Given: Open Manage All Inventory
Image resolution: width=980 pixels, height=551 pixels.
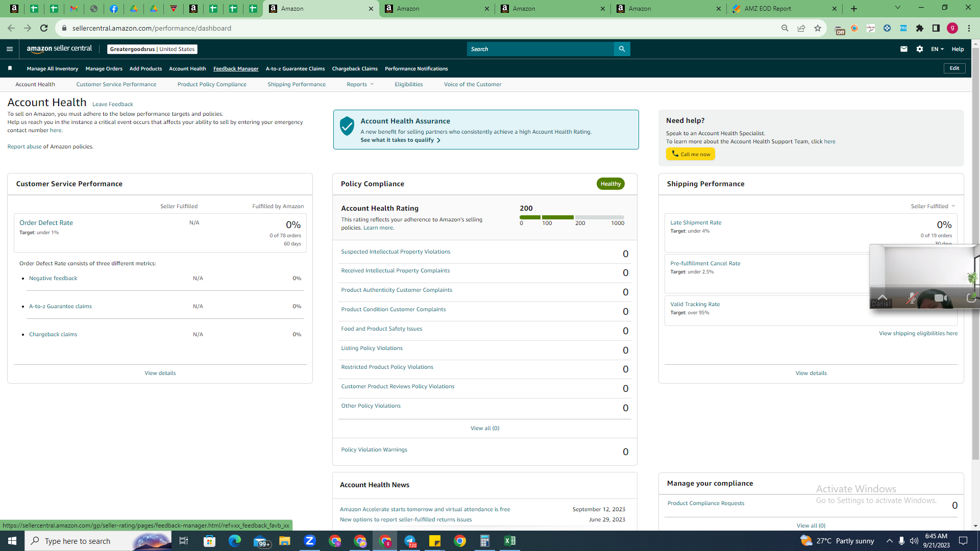Looking at the screenshot, I should pos(53,68).
